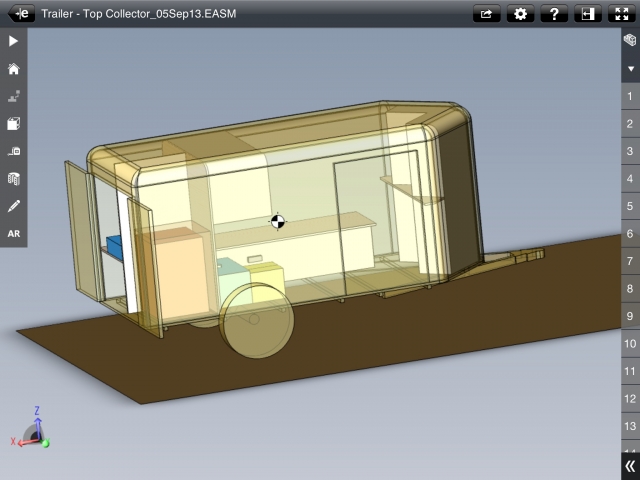This screenshot has height=480, width=640.
Task: Open help with question mark icon
Action: click(554, 14)
